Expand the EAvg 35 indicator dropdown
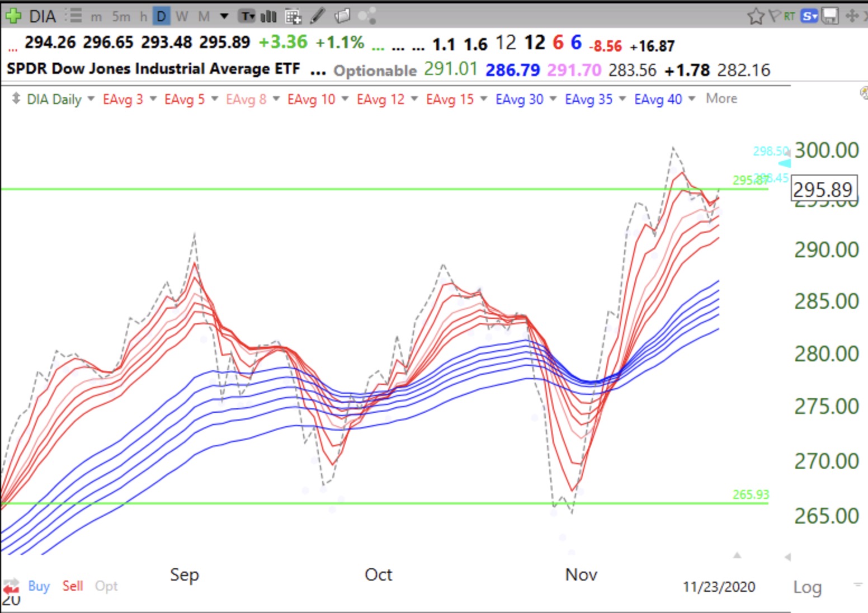868x613 pixels. [622, 98]
